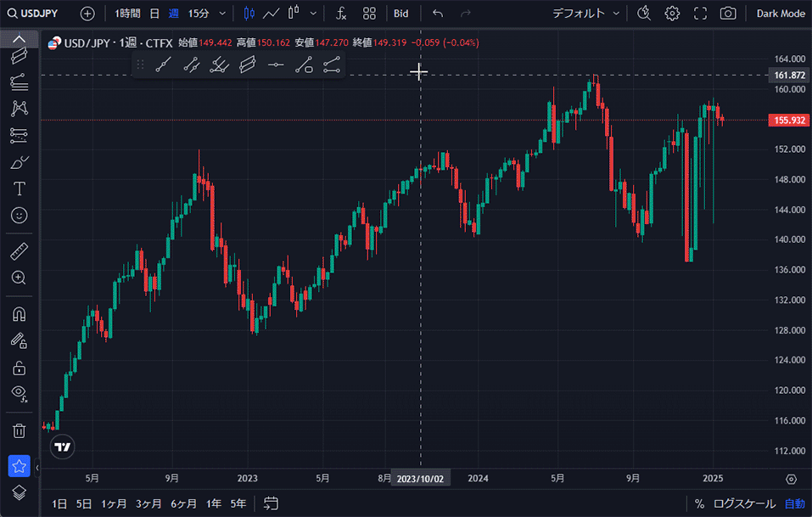This screenshot has width=812, height=517.
Task: Select the 週 weekly timeframe
Action: click(173, 14)
